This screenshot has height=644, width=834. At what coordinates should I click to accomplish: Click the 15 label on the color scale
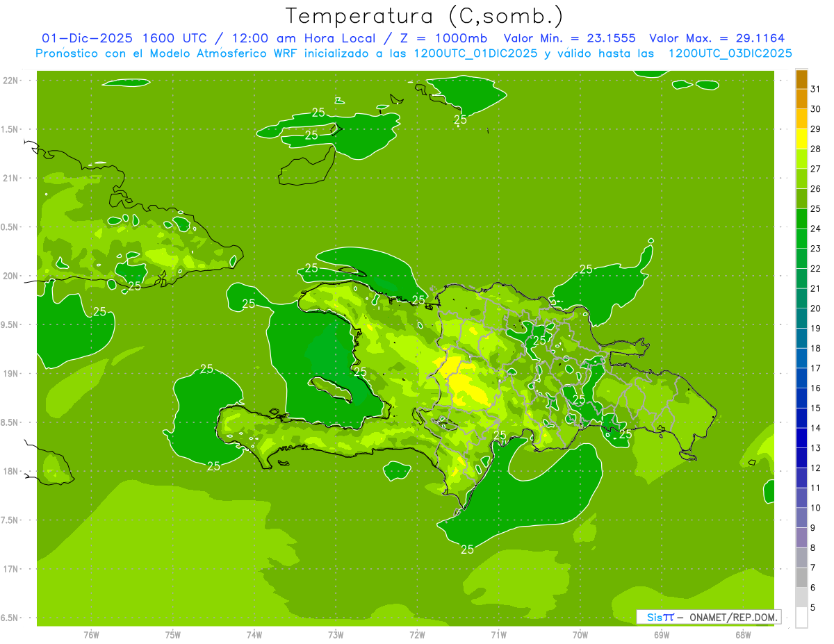coord(815,408)
